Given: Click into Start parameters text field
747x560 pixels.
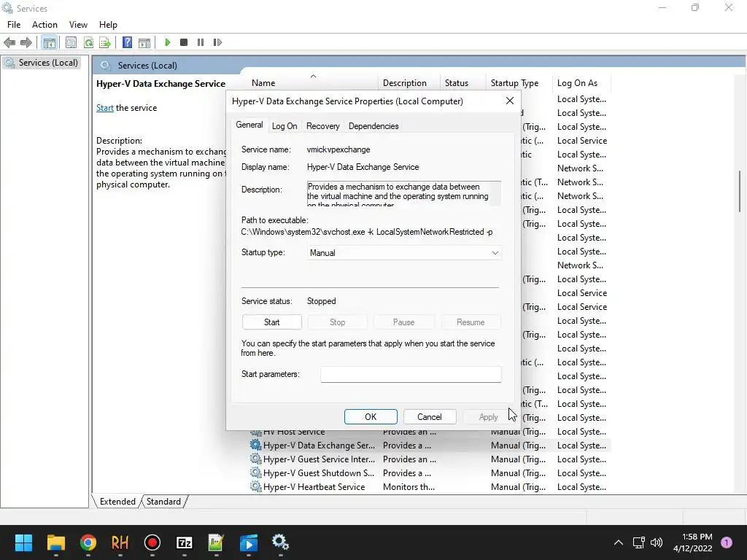Looking at the screenshot, I should 411,374.
